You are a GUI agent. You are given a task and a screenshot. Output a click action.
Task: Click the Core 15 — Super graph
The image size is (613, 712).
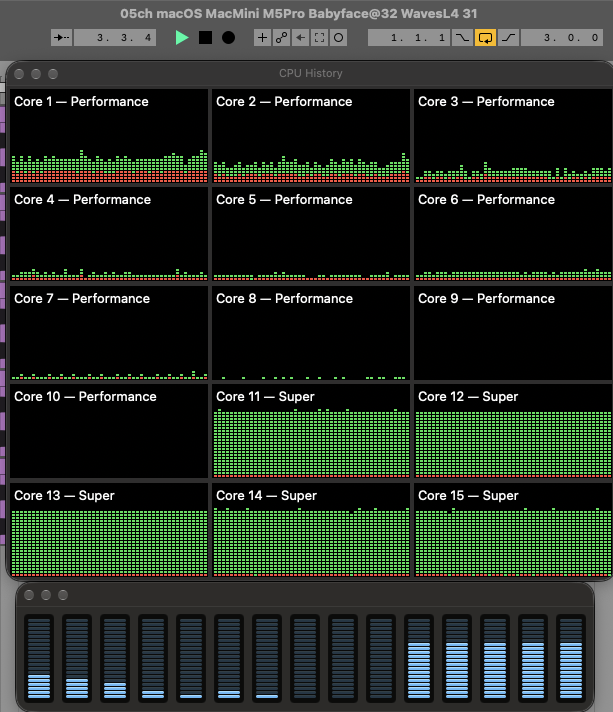coord(513,530)
